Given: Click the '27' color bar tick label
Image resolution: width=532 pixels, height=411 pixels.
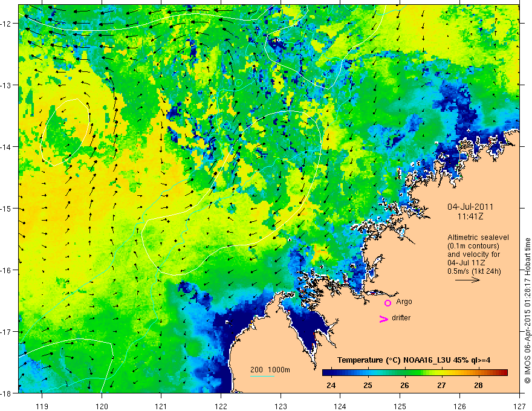Looking at the screenshot, I should pos(441,386).
